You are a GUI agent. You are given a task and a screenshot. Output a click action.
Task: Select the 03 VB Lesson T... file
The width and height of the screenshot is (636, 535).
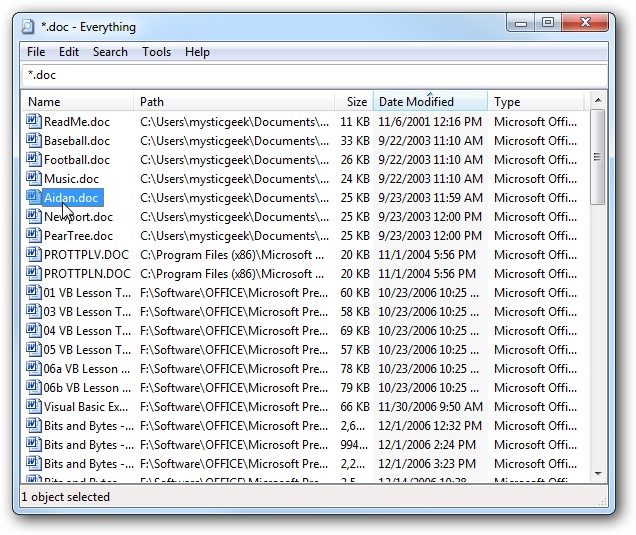point(87,312)
